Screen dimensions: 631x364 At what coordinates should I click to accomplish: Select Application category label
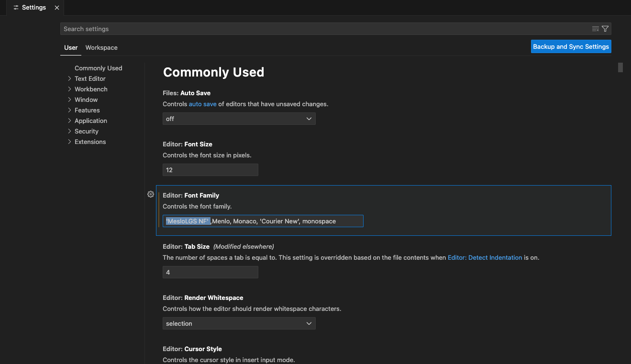point(91,121)
